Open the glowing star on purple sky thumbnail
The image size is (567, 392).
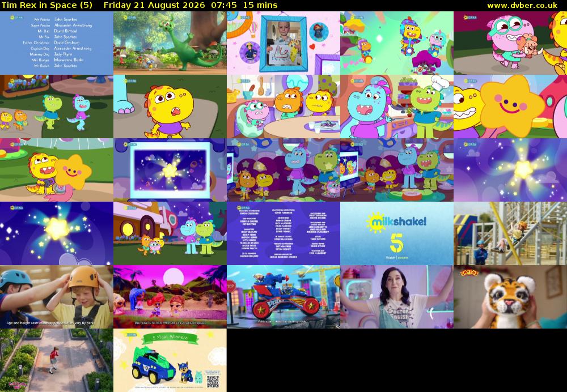[510, 170]
